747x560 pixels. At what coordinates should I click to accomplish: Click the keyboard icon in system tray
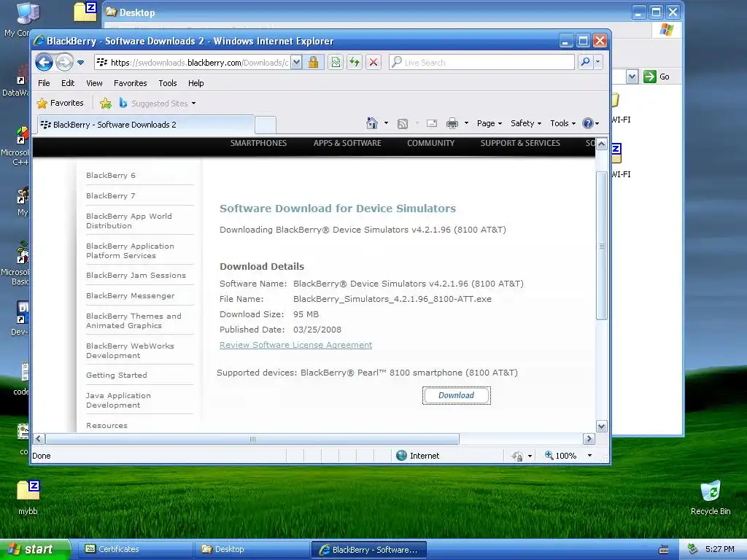664,550
